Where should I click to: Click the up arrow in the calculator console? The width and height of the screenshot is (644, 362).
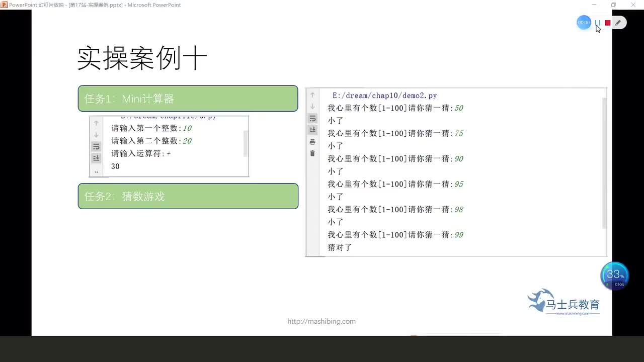(x=96, y=123)
